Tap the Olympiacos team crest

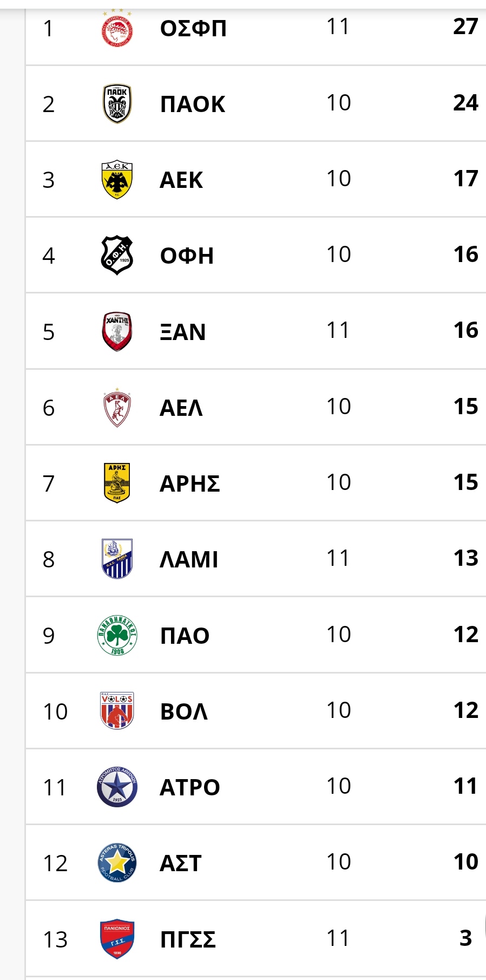click(117, 28)
